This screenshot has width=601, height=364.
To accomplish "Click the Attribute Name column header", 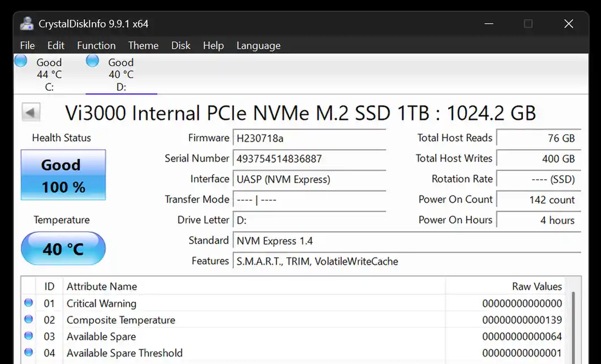I will (254, 287).
